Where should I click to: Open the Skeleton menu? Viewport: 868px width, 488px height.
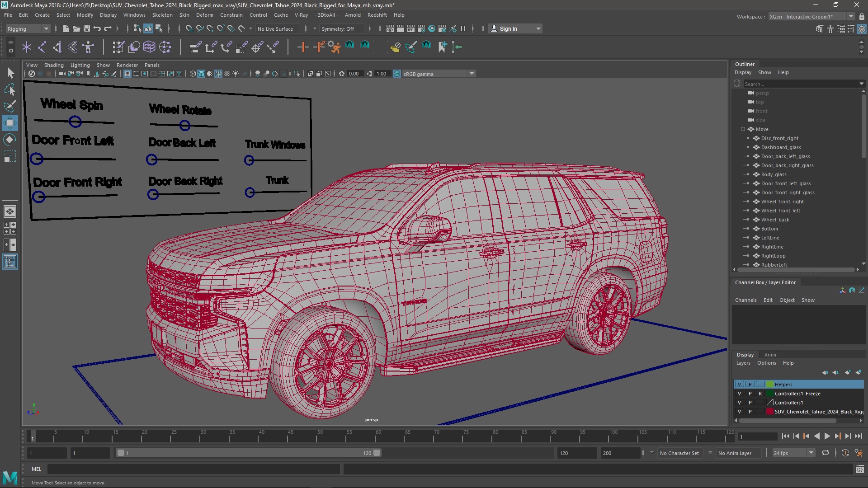pos(162,15)
